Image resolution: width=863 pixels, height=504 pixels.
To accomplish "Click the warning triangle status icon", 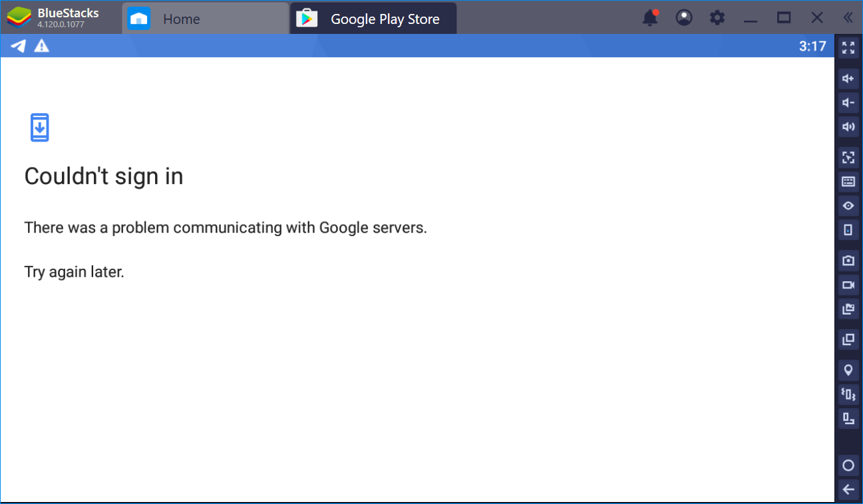I will [x=42, y=46].
